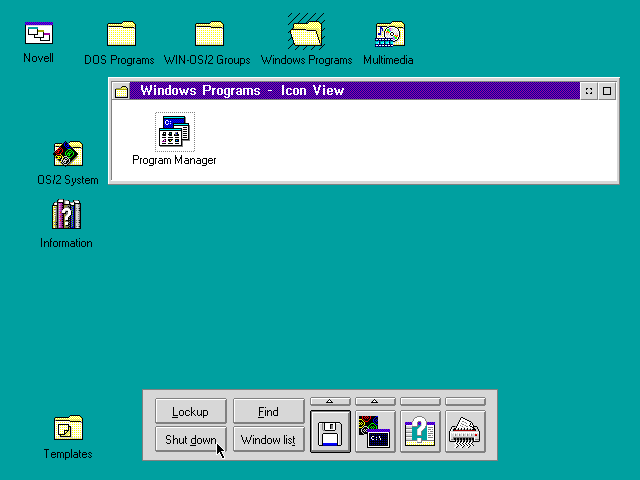Viewport: 640px width, 480px height.
Task: Select the OS/2 System folder icon
Action: [68, 153]
